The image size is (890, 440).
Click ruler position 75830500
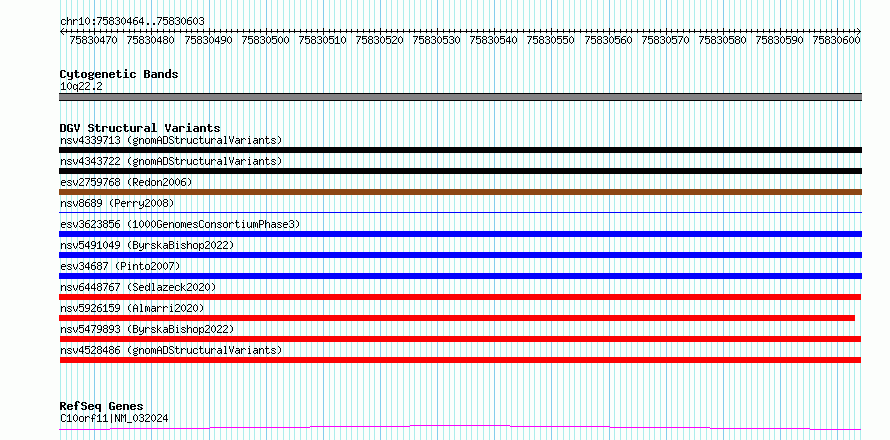click(x=265, y=40)
